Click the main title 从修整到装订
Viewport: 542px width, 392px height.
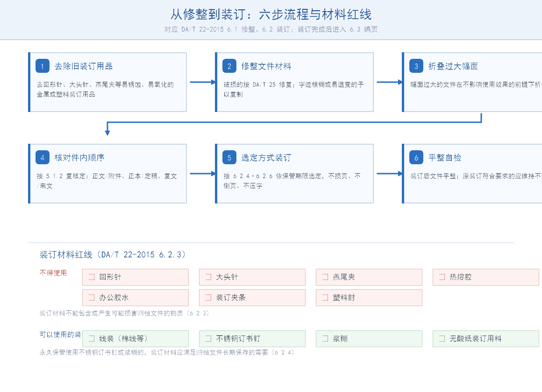271,14
